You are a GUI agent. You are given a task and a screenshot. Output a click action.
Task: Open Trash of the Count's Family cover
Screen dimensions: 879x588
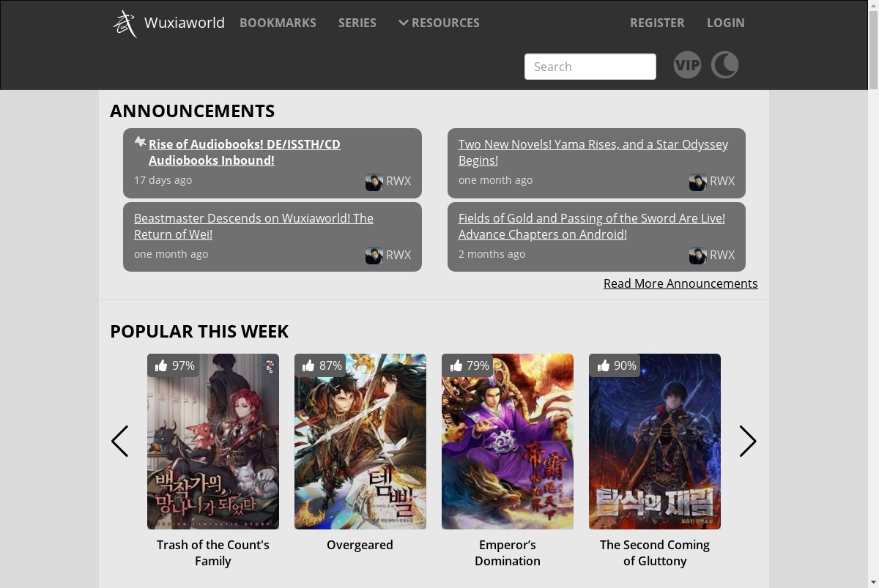click(213, 442)
